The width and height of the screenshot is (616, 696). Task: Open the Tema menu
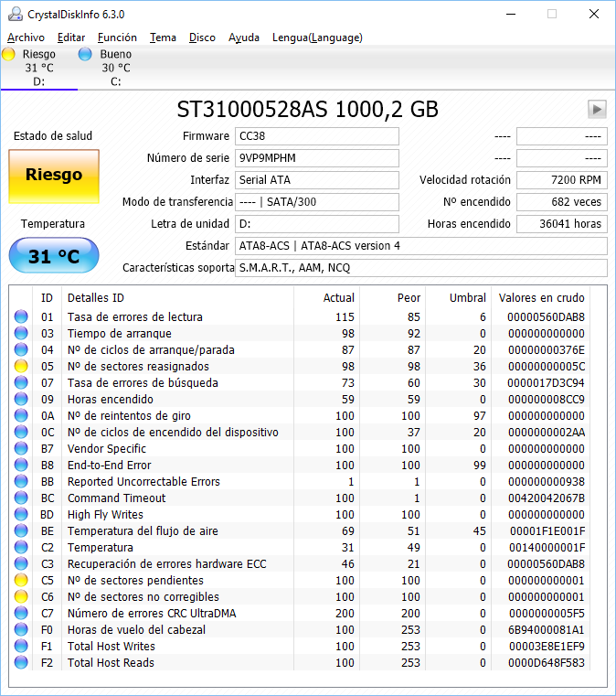(163, 37)
